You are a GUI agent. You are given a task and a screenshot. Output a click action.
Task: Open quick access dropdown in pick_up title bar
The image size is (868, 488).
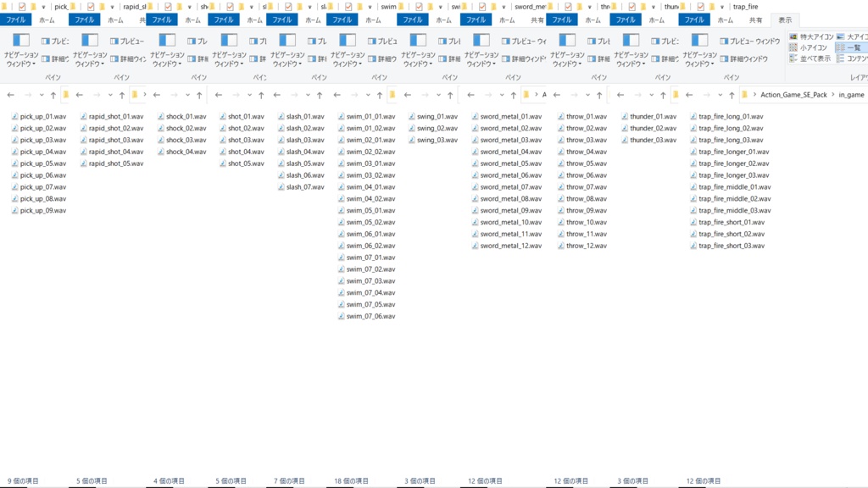pos(43,7)
